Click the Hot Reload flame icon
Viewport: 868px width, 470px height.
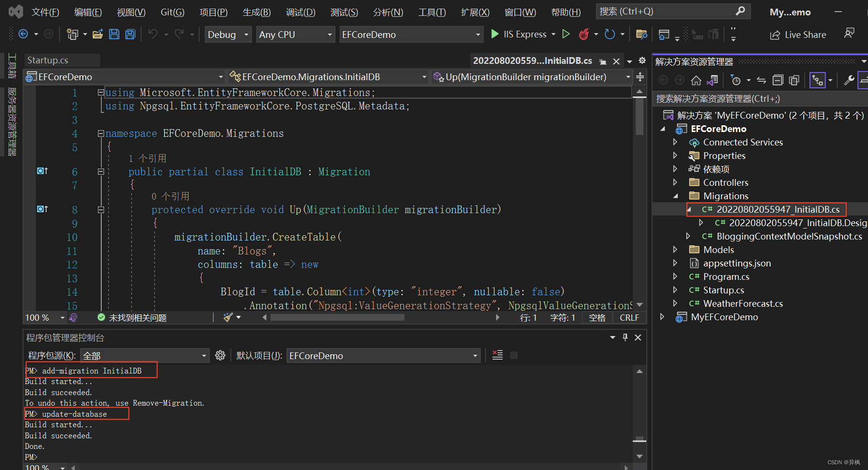tap(584, 34)
